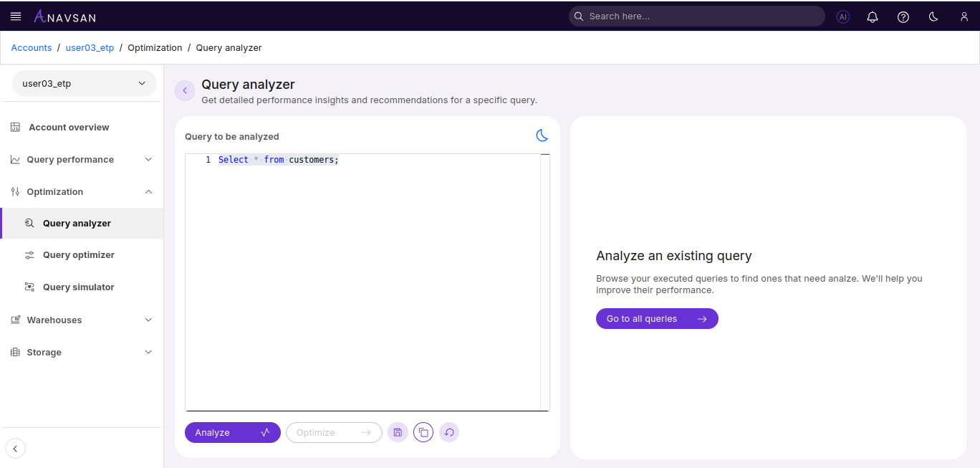Image resolution: width=980 pixels, height=468 pixels.
Task: Click the Go to all queries button
Action: pyautogui.click(x=657, y=318)
